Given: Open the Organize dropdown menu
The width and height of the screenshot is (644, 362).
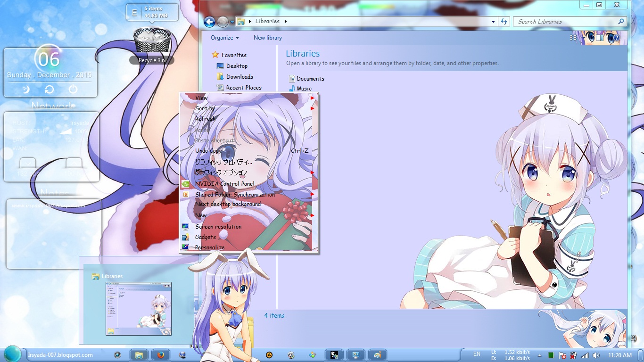Looking at the screenshot, I should click(225, 38).
